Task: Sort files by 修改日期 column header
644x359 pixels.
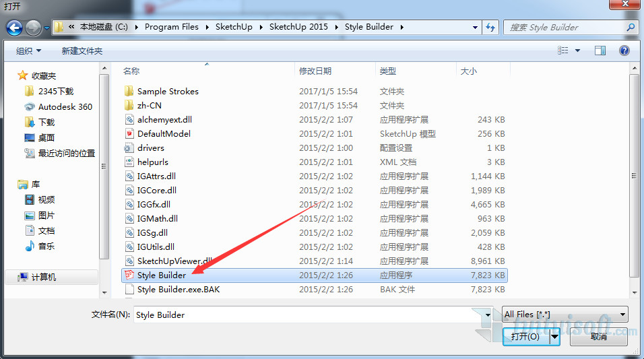Action: tap(315, 71)
